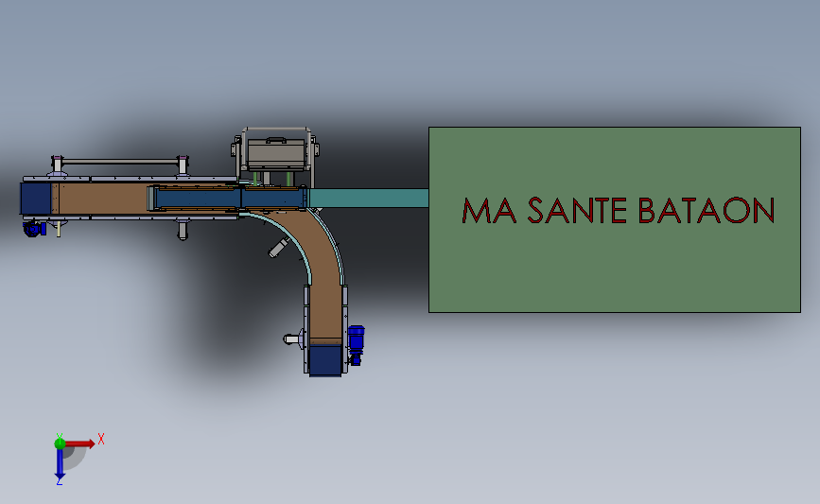Select the dark blue end cap at conveyor bottom
This screenshot has height=504, width=820.
(x=325, y=361)
